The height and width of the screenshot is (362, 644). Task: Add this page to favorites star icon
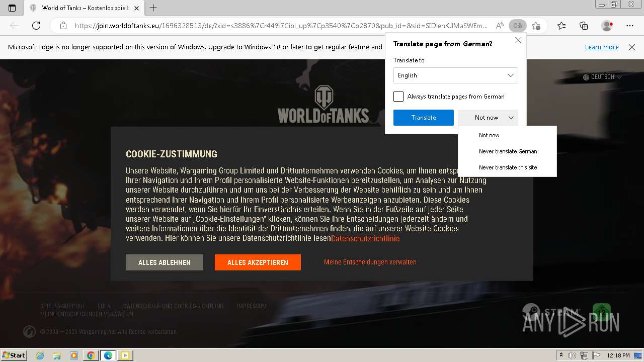pos(536,26)
